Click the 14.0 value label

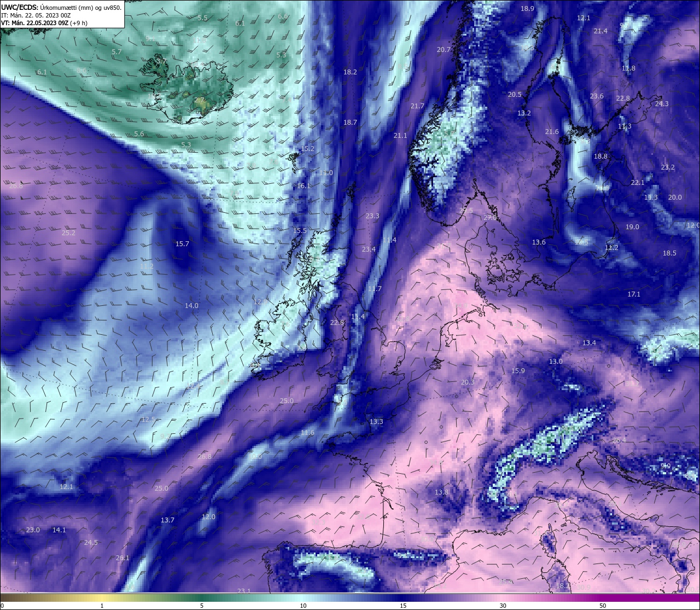coord(191,306)
